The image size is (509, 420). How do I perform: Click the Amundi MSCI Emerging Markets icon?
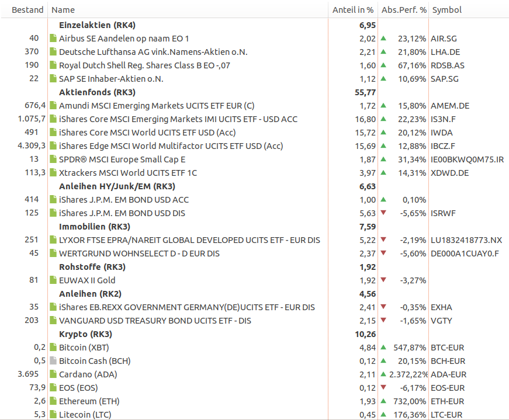(53, 106)
